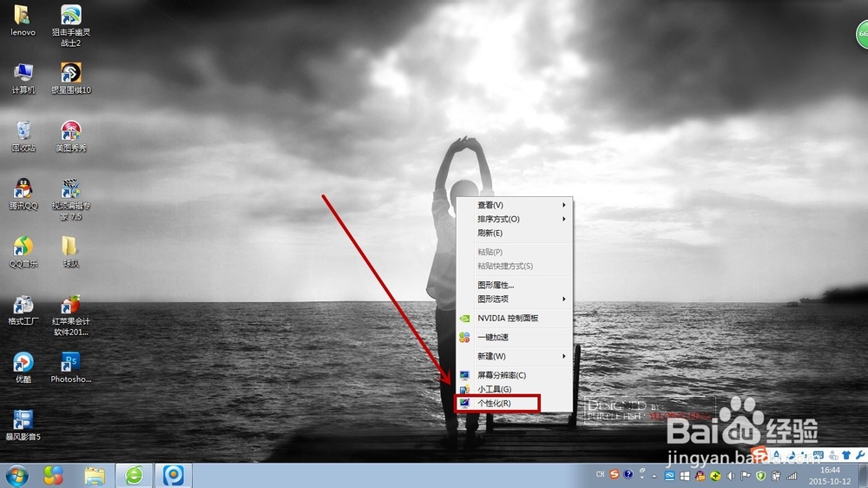868x488 pixels.
Task: Click the Windows logo tray icon
Action: pos(685,476)
